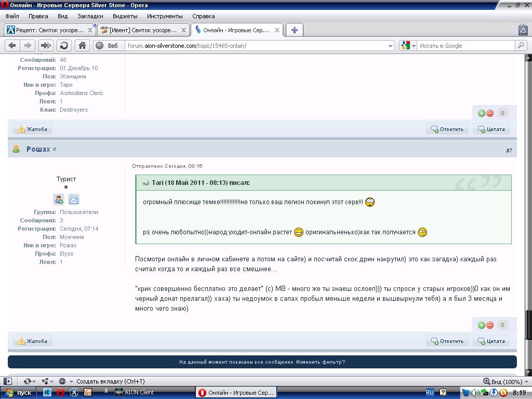Switch to the Рецепт: Свиток ускоре... tab
Screen dimensions: 532x399
point(46,30)
